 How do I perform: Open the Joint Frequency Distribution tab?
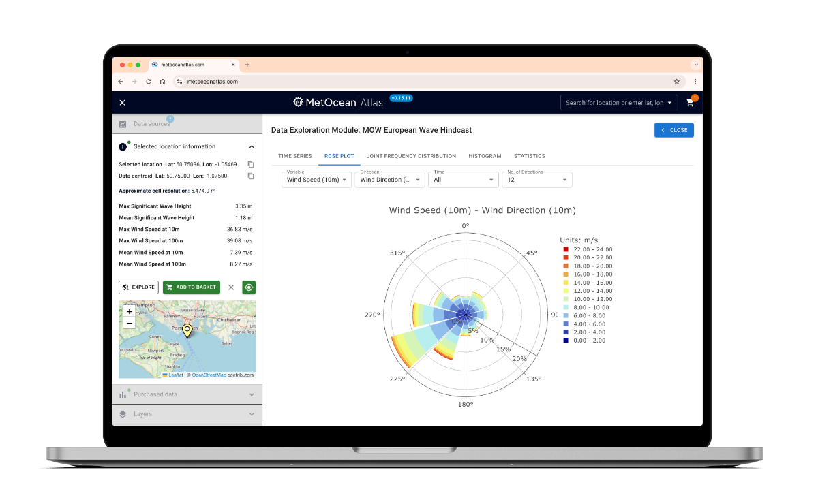[411, 156]
